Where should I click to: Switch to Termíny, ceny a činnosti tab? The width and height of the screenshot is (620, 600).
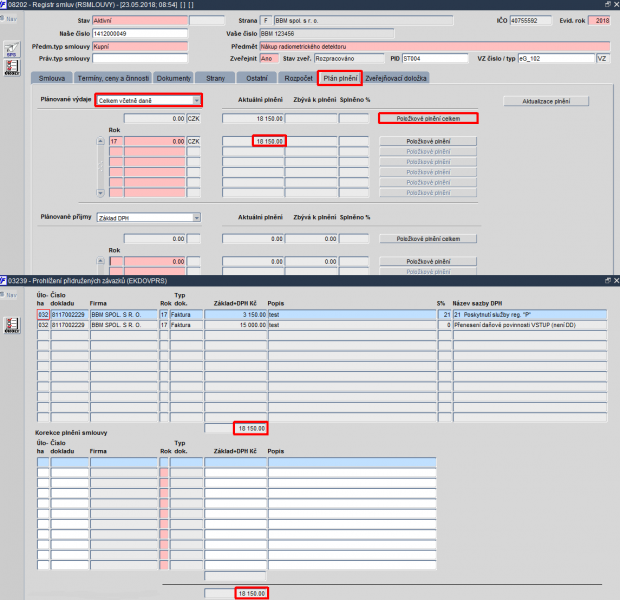(113, 78)
